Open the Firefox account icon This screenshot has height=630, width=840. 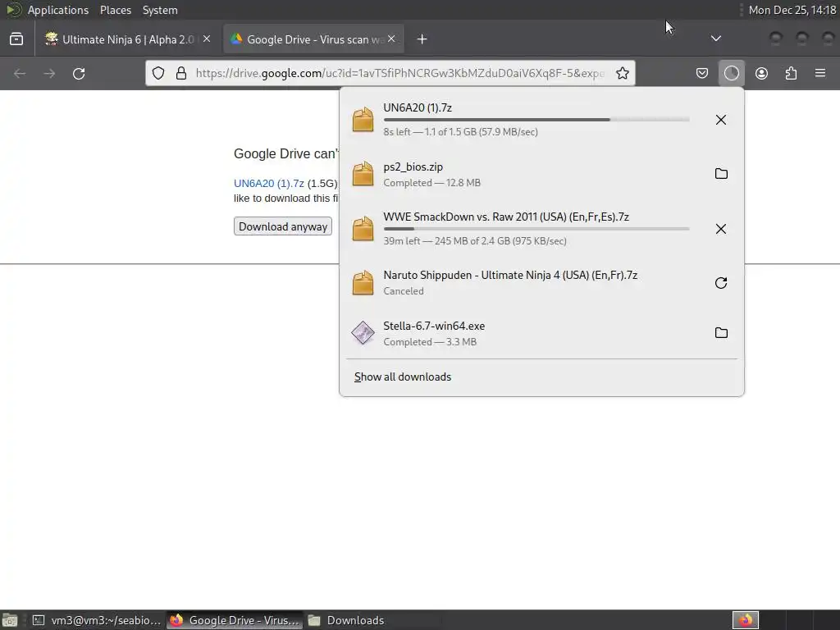pyautogui.click(x=761, y=73)
